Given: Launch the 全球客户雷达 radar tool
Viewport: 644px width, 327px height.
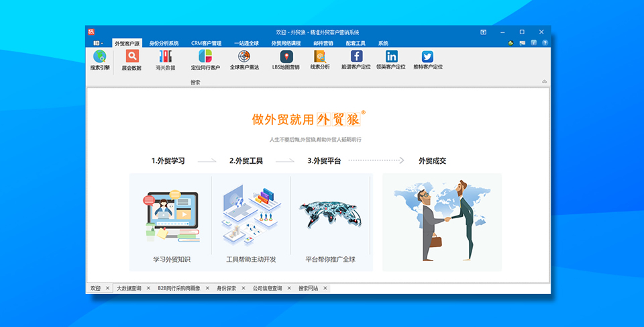Looking at the screenshot, I should [244, 60].
